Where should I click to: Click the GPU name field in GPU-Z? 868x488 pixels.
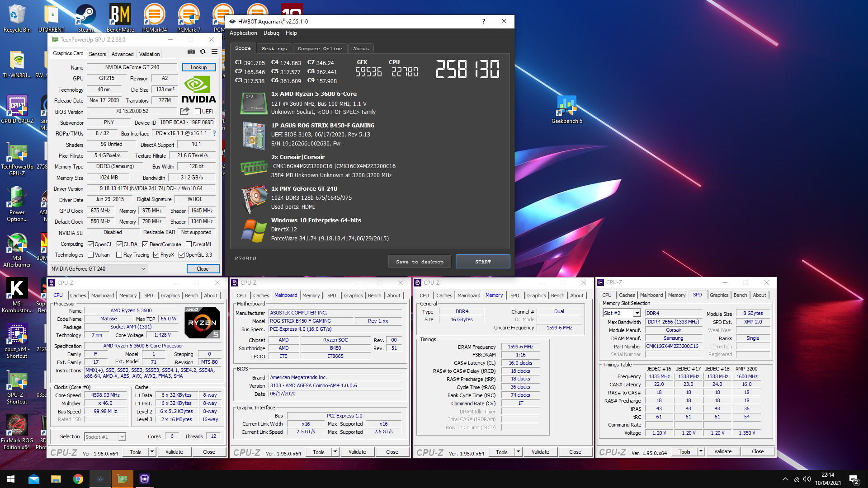click(132, 67)
